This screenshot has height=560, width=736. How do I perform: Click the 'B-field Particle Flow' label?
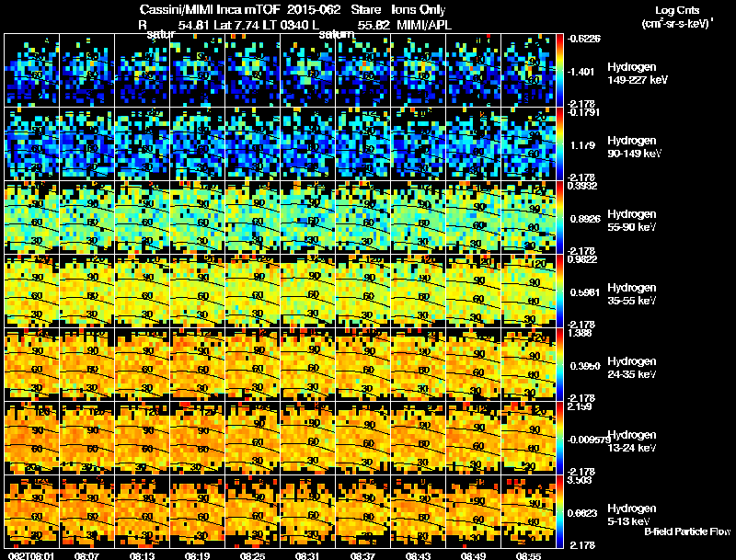pos(687,531)
